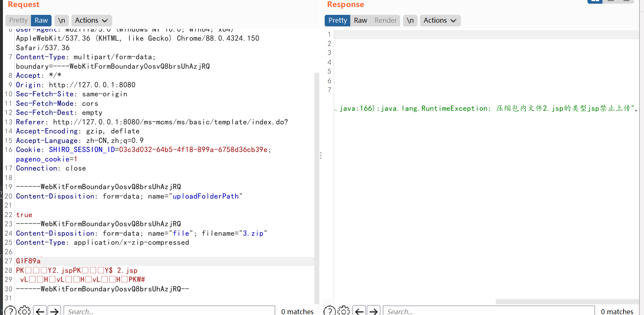The height and width of the screenshot is (315, 644).
Task: Toggle \n non-printable characters in Response
Action: point(410,21)
